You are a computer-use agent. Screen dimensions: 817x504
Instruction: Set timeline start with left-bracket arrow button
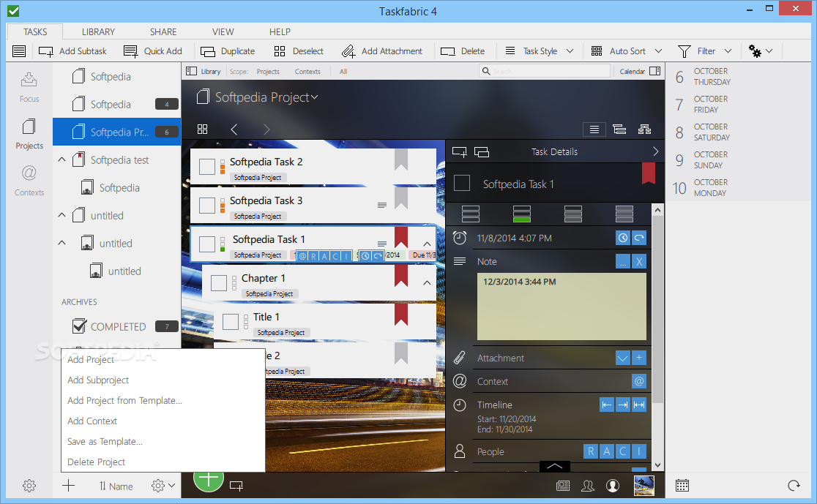click(x=606, y=405)
